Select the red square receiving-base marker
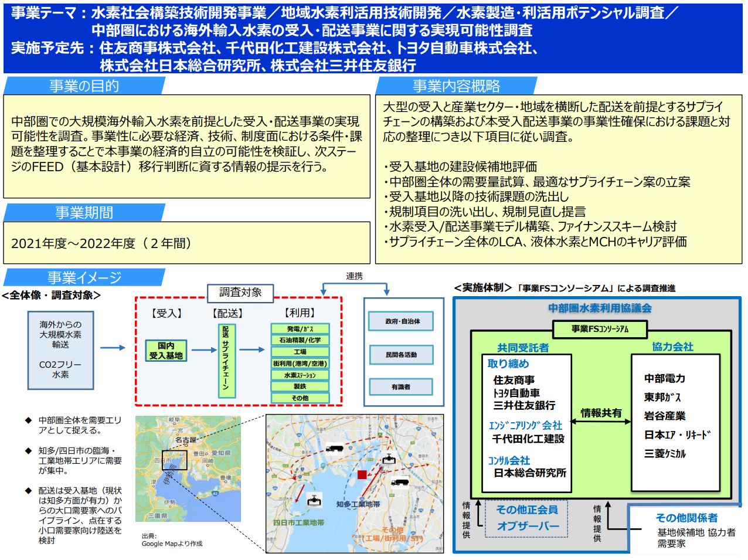The image size is (748, 560). click(x=362, y=474)
